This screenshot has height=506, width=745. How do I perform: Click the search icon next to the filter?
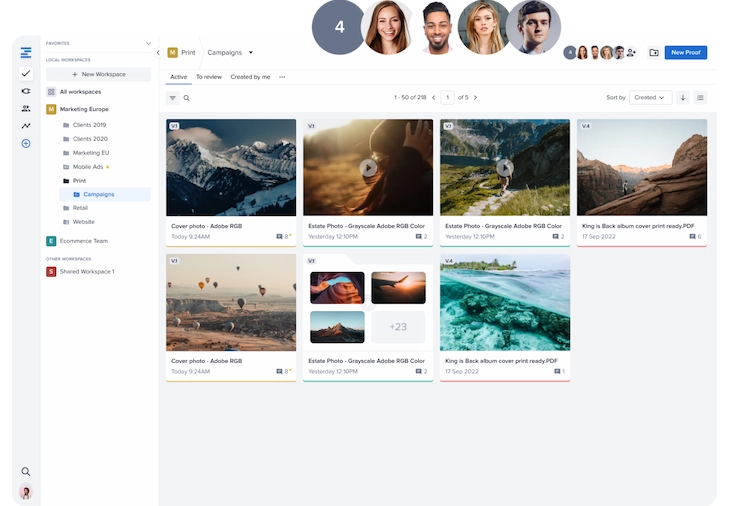(186, 98)
